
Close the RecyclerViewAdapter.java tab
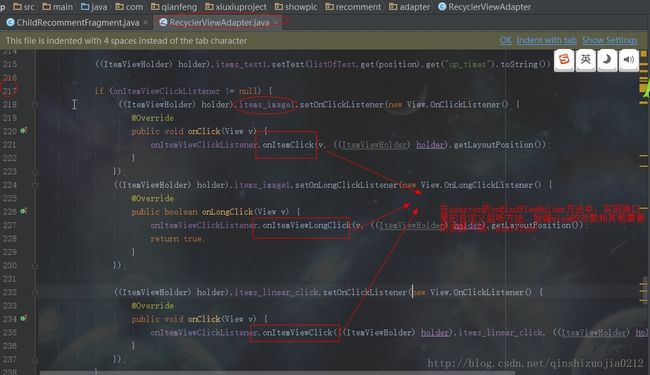[275, 22]
